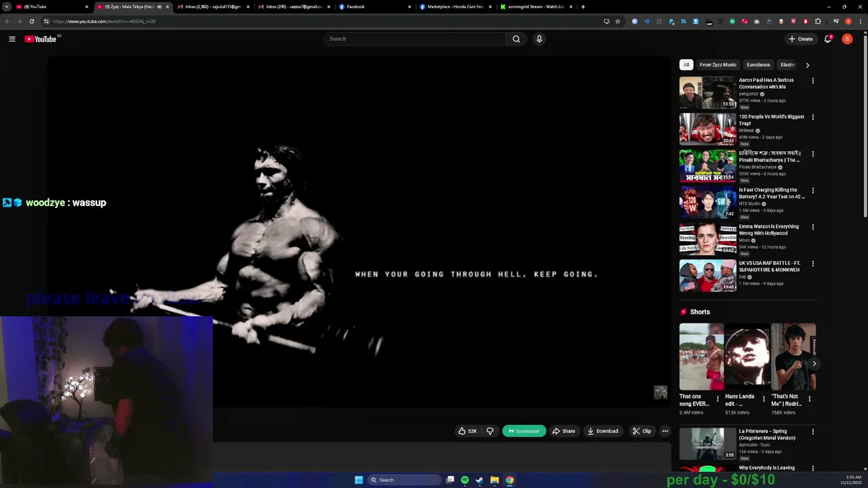Switch to Marketplace Honda Civic tab

tap(456, 7)
